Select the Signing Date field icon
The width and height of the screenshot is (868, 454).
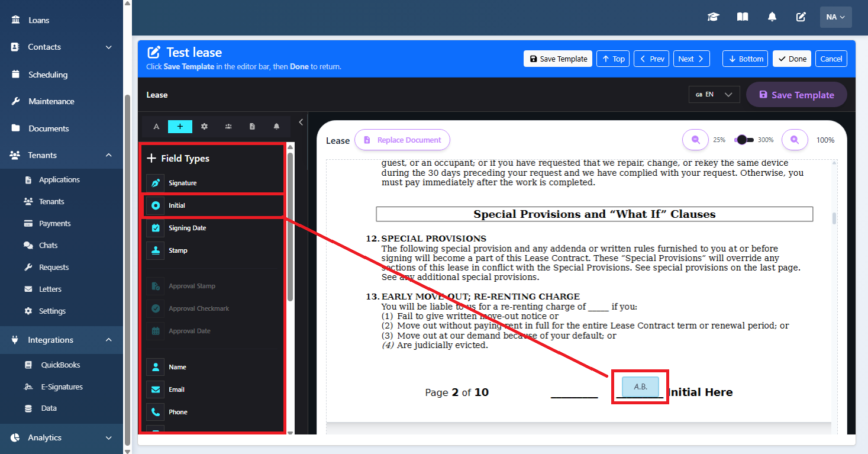pos(156,228)
